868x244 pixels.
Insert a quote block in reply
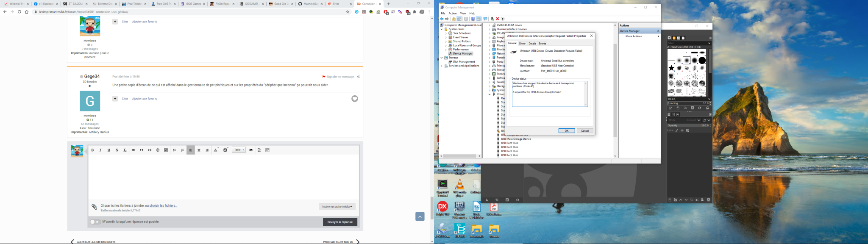(x=142, y=150)
